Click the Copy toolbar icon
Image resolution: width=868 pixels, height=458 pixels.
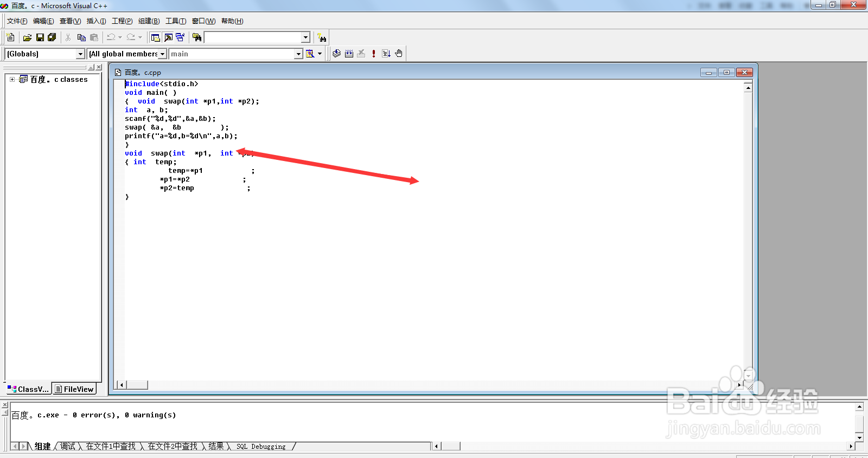[x=81, y=37]
